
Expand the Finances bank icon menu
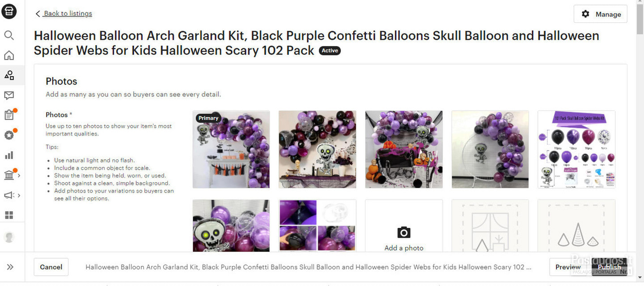[x=11, y=175]
